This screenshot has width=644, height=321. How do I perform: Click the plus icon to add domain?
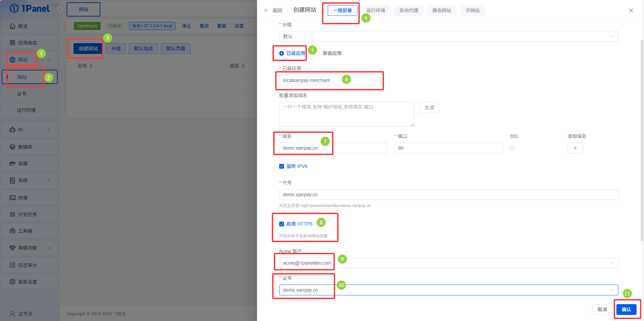[x=575, y=148]
